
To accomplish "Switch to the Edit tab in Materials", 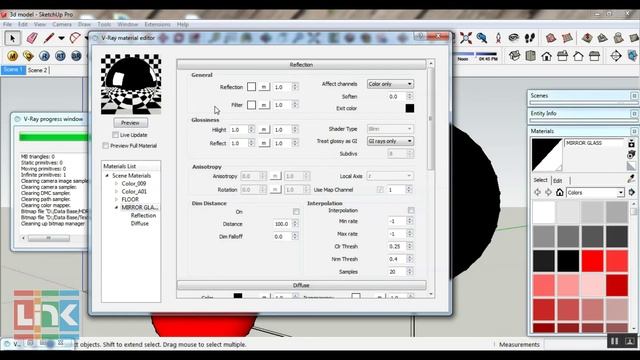I will tap(558, 180).
